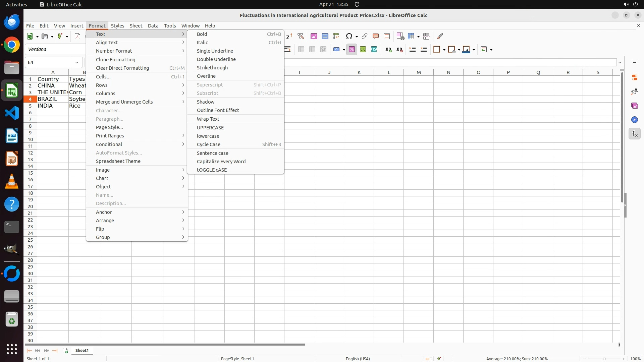Open the Borders dropdown arrow
The image size is (644, 362).
[x=444, y=50]
